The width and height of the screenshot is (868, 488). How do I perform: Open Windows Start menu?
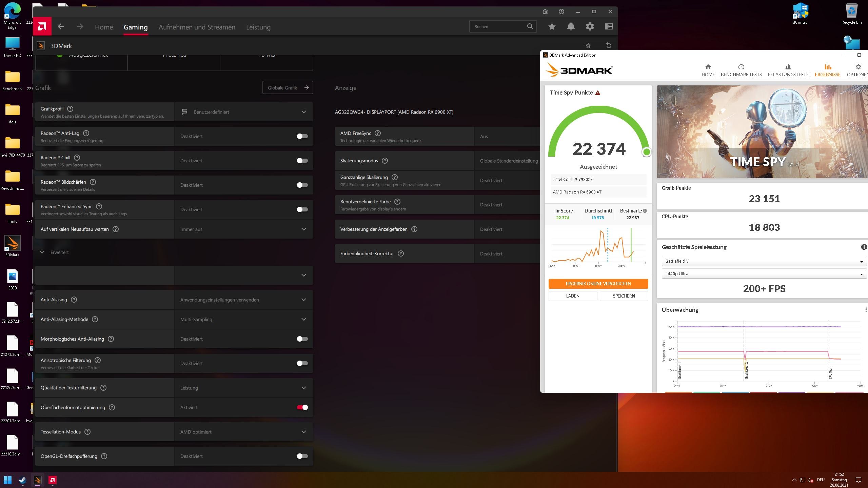coord(7,480)
